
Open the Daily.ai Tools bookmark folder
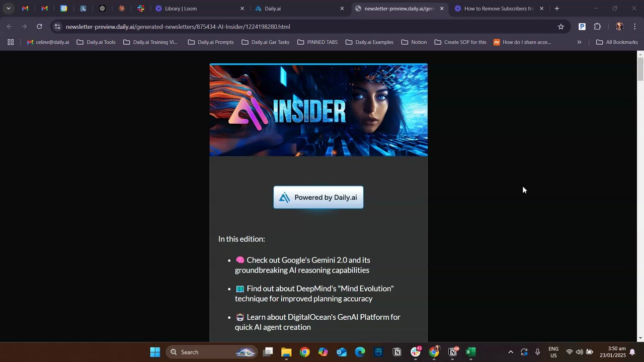tap(96, 42)
